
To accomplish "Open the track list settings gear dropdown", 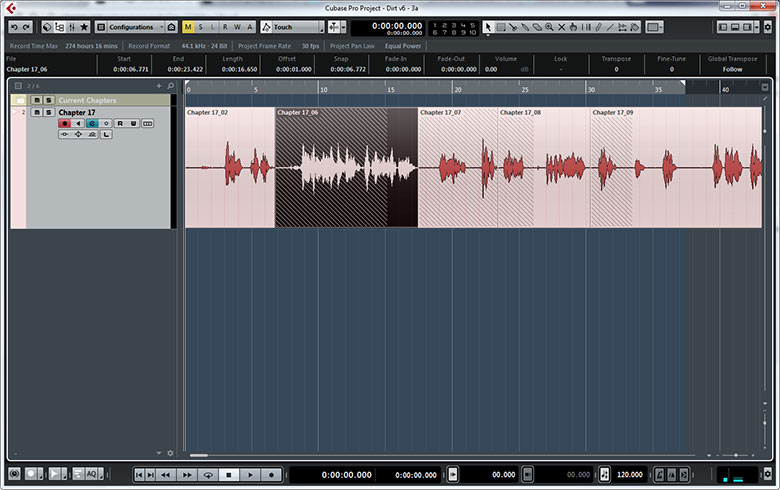I will [170, 453].
